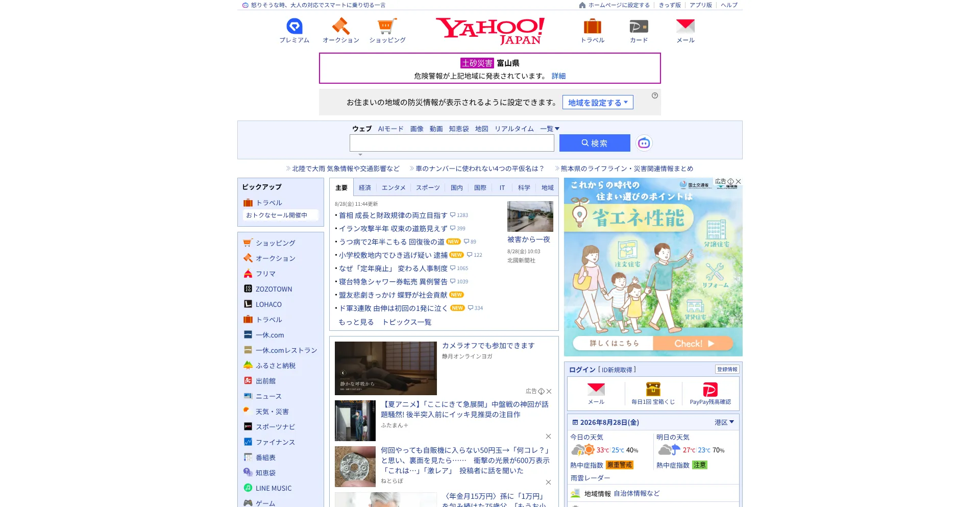
Task: Click トピックス一覧 link
Action: click(407, 322)
